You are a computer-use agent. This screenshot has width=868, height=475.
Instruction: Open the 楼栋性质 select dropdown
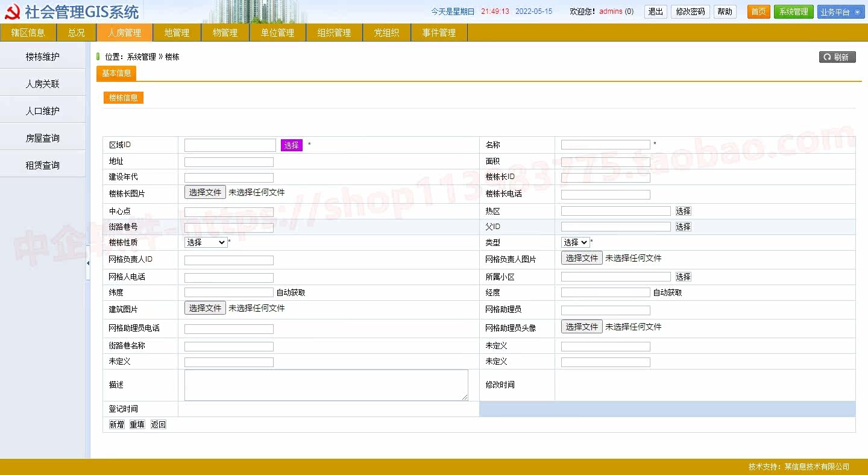(x=206, y=242)
